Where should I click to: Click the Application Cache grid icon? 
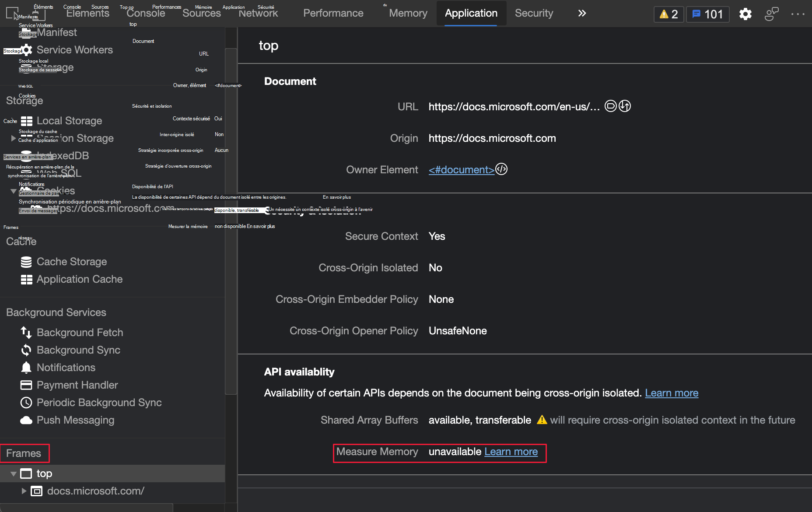(x=27, y=279)
